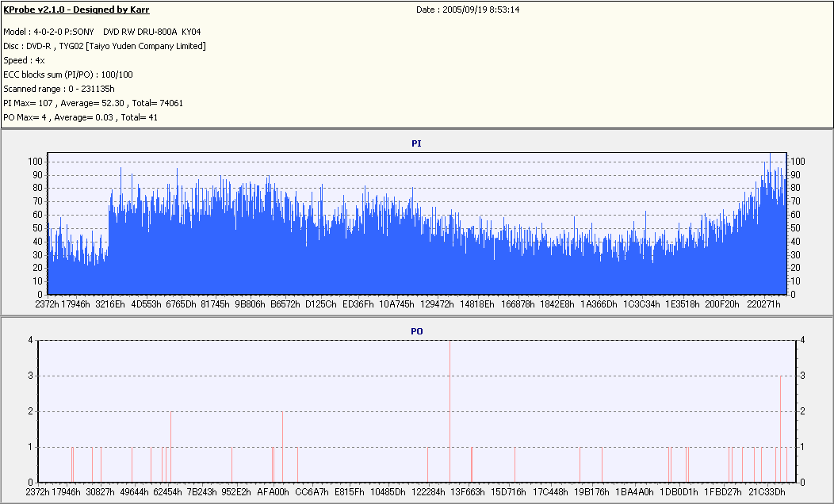
Task: Click the Model SONY DVD RW DRU-800A line
Action: click(102, 32)
